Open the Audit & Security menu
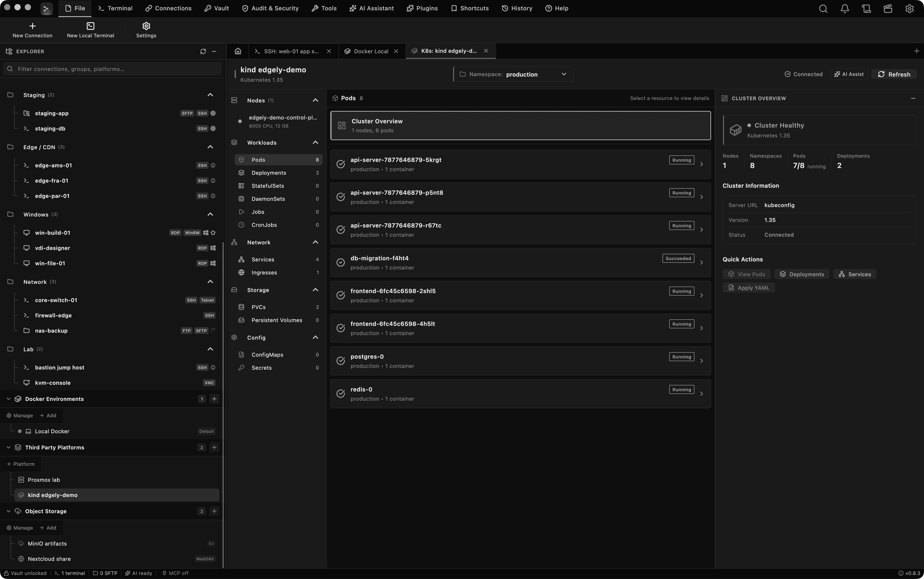This screenshot has width=924, height=579. coord(270,9)
